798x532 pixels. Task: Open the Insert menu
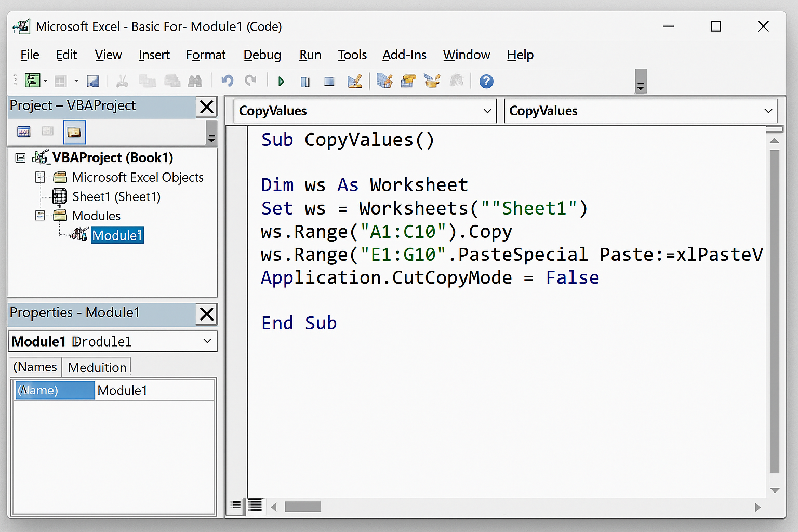[154, 55]
